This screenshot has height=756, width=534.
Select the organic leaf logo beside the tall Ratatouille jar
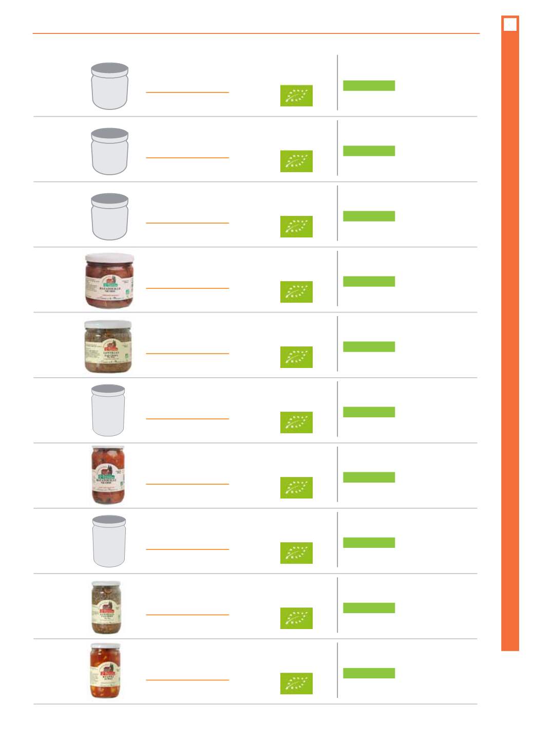(x=296, y=488)
